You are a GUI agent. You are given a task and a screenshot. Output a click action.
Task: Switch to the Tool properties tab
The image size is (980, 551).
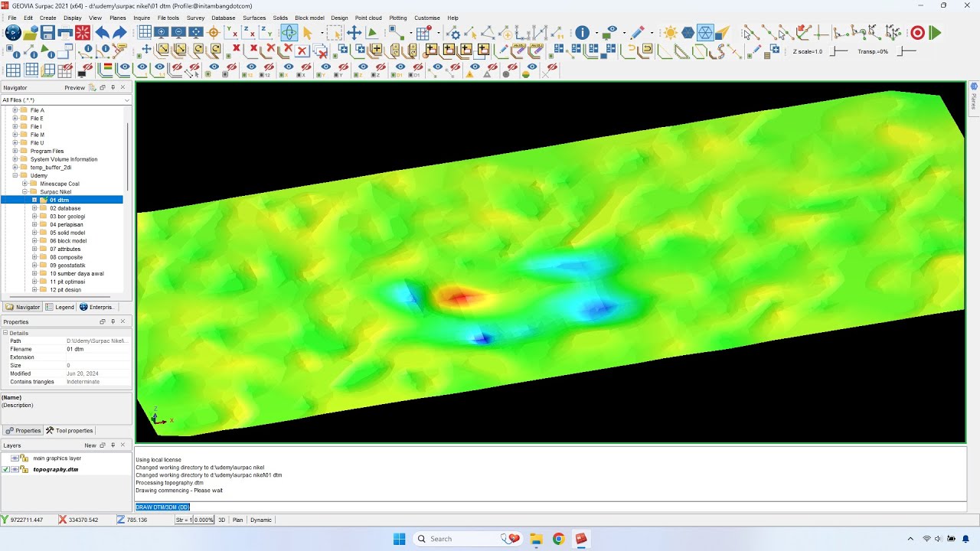[70, 431]
